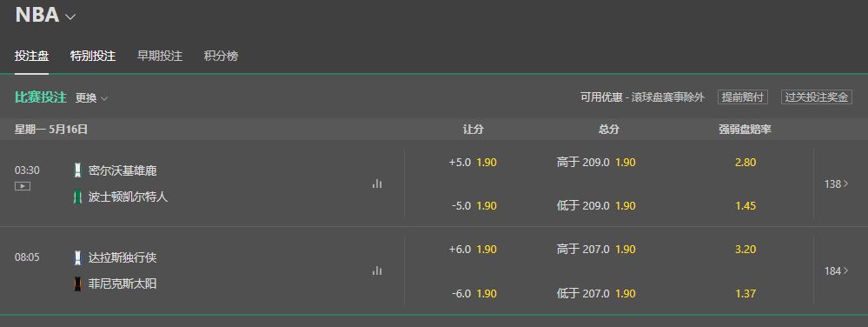Switch to 积分榜 tab
Image resolution: width=868 pixels, height=327 pixels.
pyautogui.click(x=221, y=56)
